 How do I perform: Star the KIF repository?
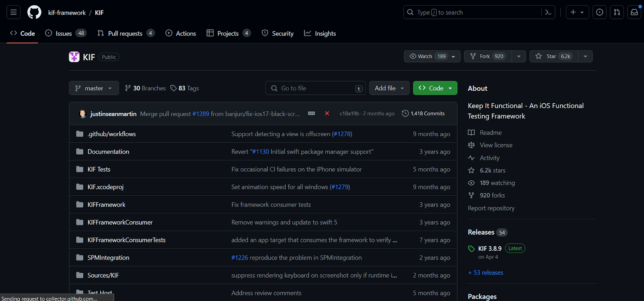[x=553, y=56]
